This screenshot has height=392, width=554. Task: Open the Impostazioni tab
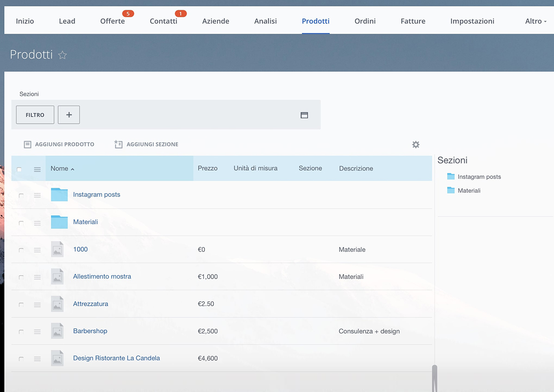pos(472,21)
